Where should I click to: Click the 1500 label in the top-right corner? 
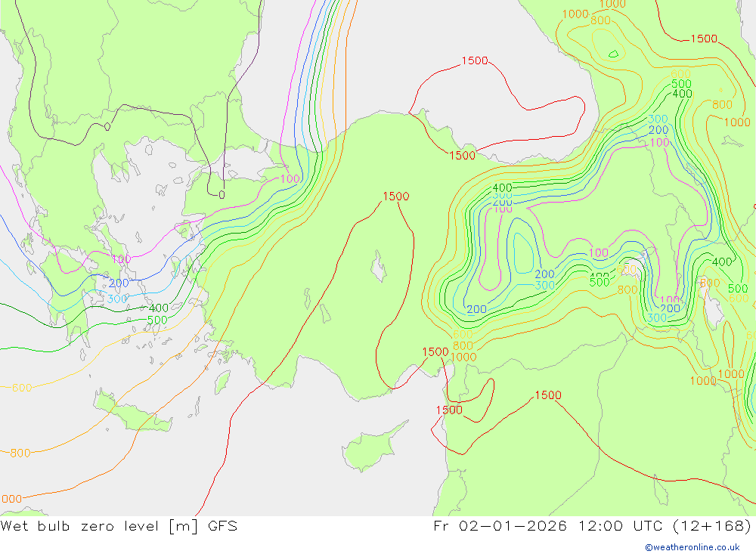704,39
